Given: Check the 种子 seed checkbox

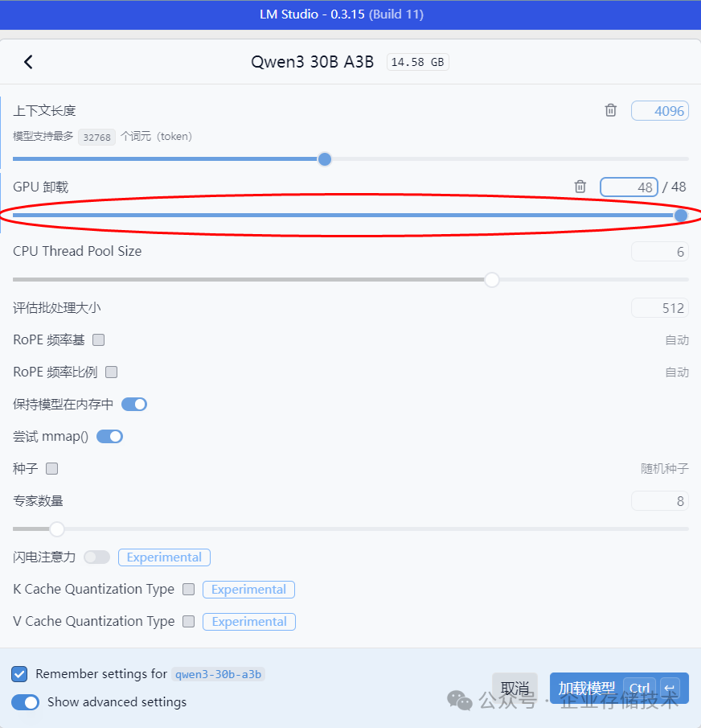Looking at the screenshot, I should 52,468.
